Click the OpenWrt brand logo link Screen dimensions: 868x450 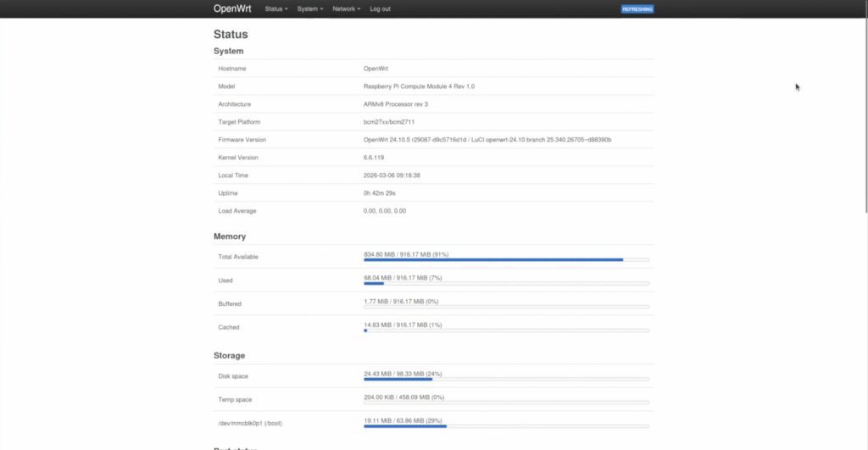232,8
